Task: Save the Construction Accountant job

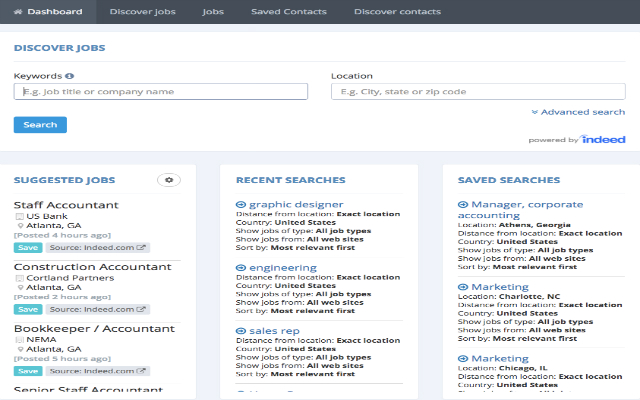Action: point(27,309)
